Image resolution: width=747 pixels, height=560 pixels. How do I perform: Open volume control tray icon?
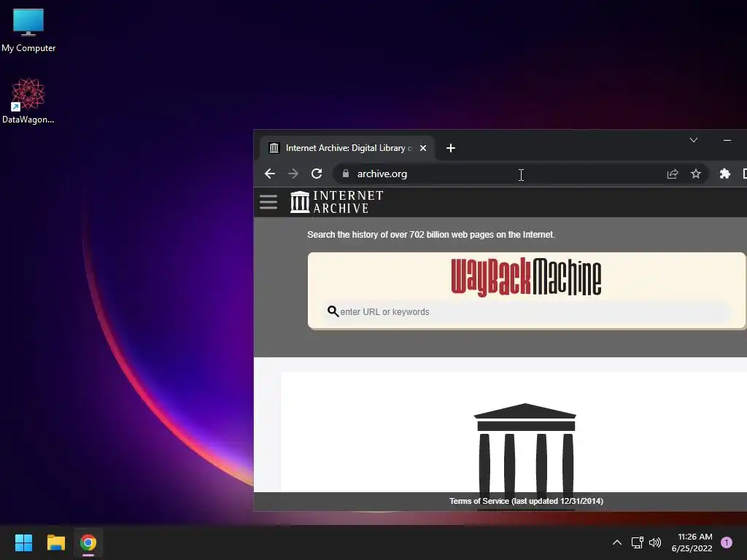tap(655, 542)
